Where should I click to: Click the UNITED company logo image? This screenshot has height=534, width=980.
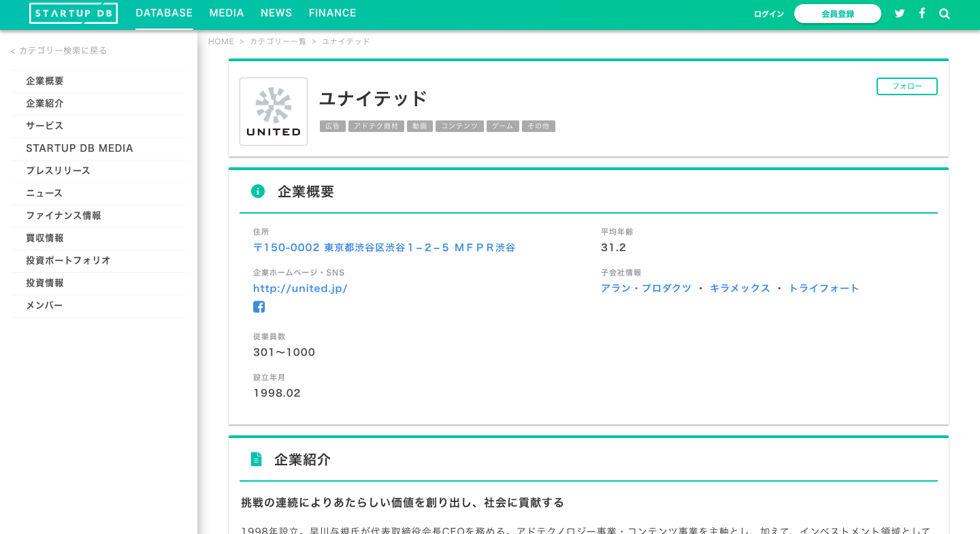(274, 111)
